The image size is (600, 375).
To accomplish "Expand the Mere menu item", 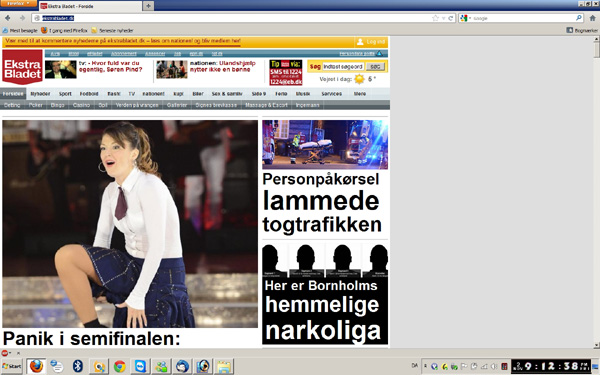I will click(x=360, y=94).
